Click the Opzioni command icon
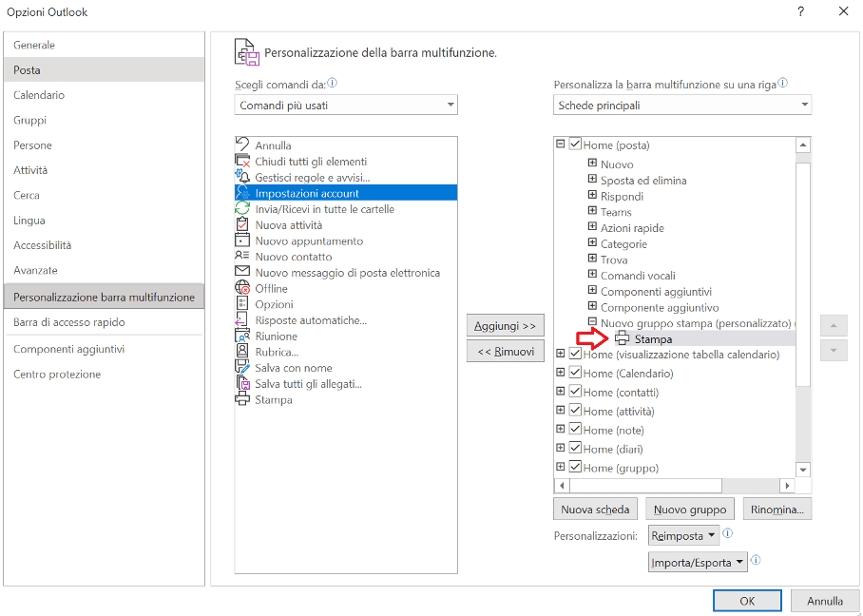The height and width of the screenshot is (616, 863). (242, 304)
